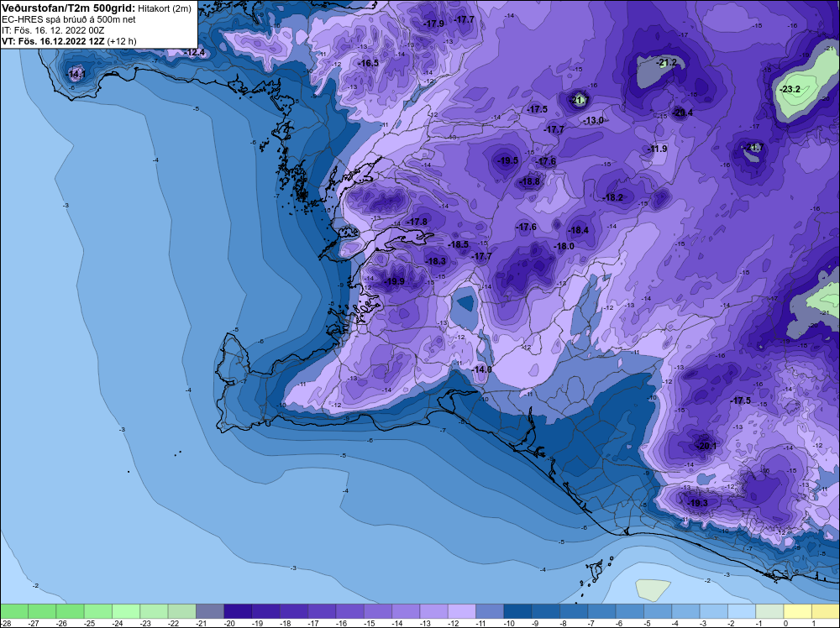Click the -19.9 temperature value
This screenshot has height=628, width=840.
(x=395, y=281)
